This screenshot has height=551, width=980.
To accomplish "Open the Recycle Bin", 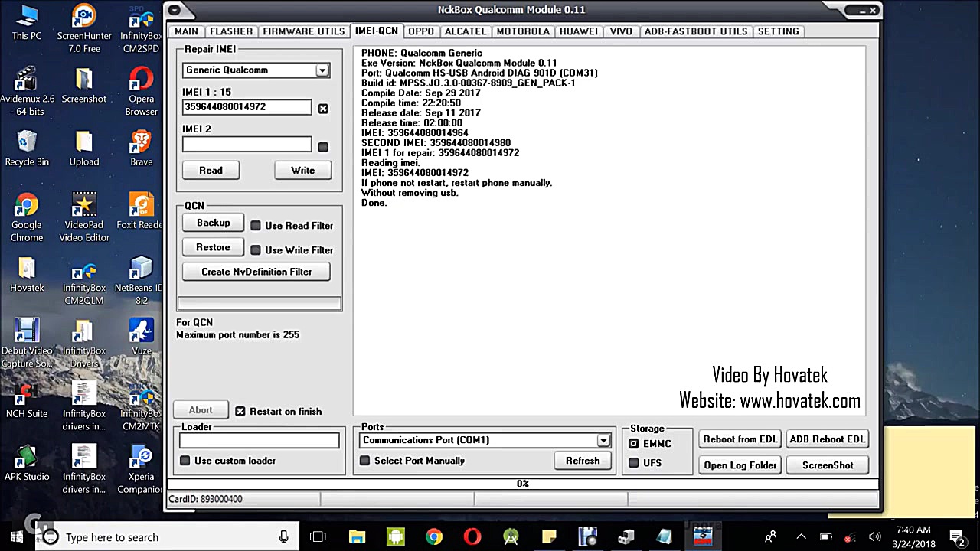I will (27, 148).
